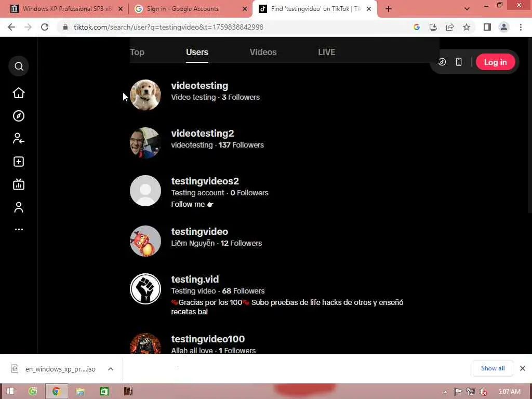Open the testingvideo username link
The width and height of the screenshot is (532, 399).
pos(199,231)
